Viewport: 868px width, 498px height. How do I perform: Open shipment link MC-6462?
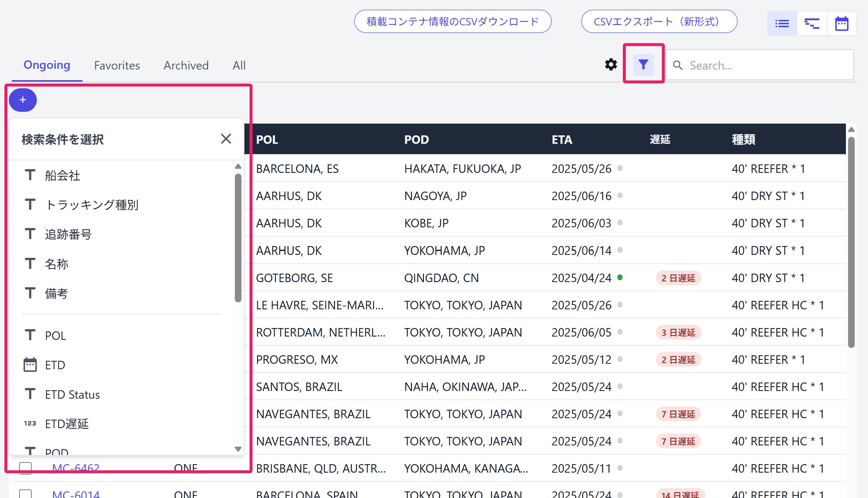coord(75,468)
